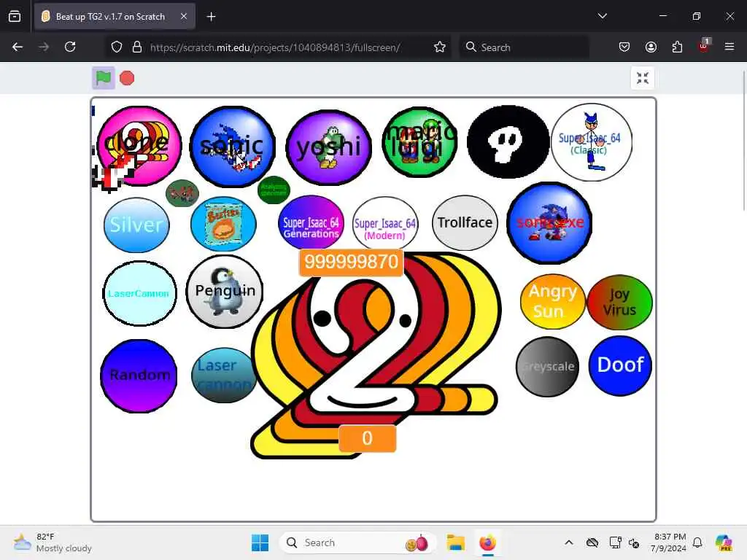Select the dark teal Laser cannon circle
The image size is (747, 560).
pos(223,376)
